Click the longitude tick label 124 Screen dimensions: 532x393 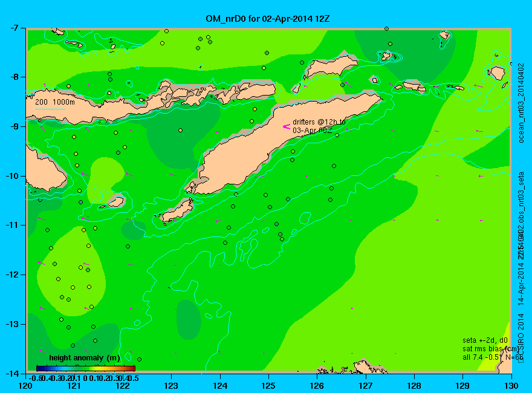(220, 386)
